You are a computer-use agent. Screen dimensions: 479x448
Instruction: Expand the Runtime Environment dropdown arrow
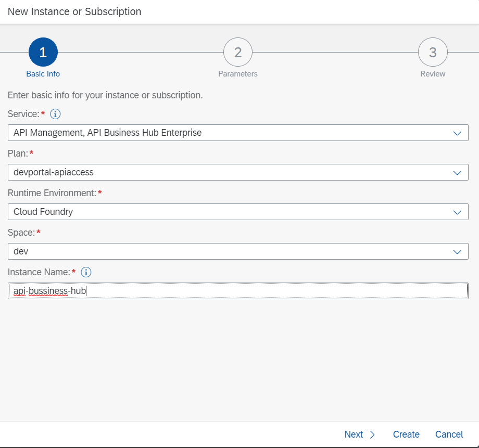(x=457, y=212)
